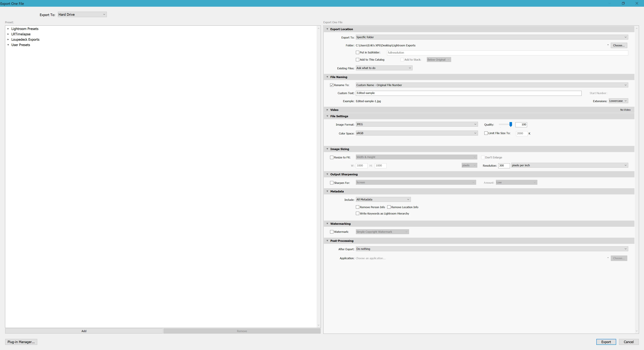
Task: Enable the Watermark checkbox
Action: click(x=332, y=232)
